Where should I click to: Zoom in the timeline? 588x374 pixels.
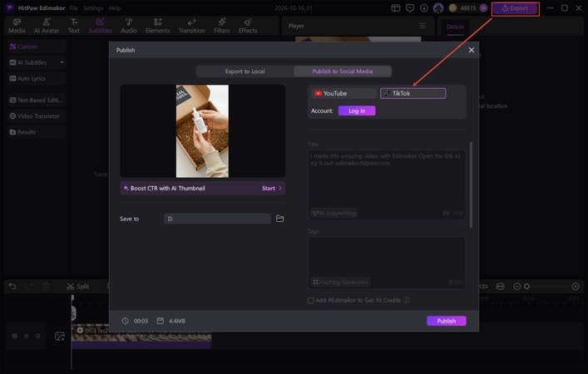[576, 286]
